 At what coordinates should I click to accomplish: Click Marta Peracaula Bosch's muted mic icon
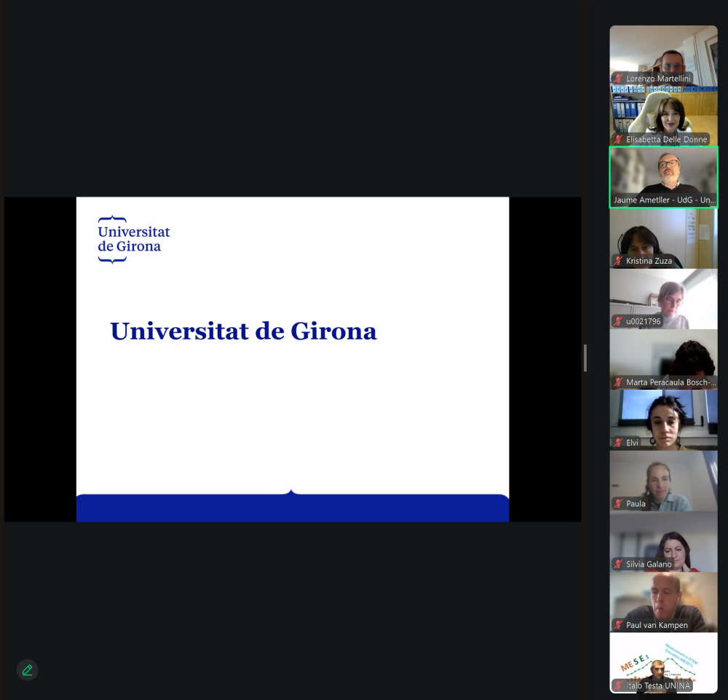619,382
